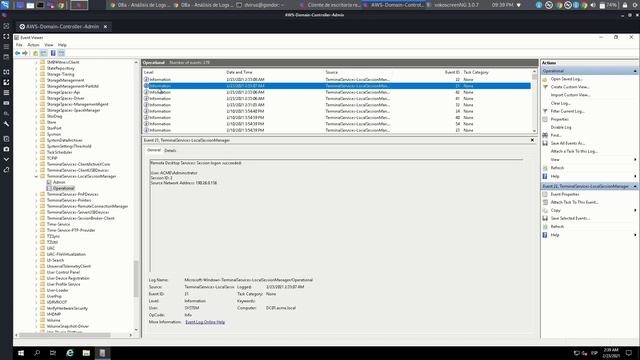The image size is (640, 360).
Task: Open Task View on the Windows taskbar
Action: pos(53,353)
